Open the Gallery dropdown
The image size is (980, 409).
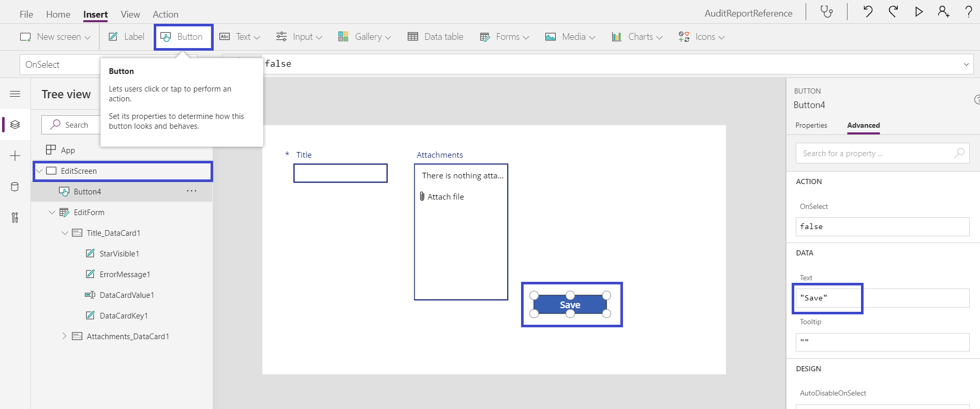(364, 37)
